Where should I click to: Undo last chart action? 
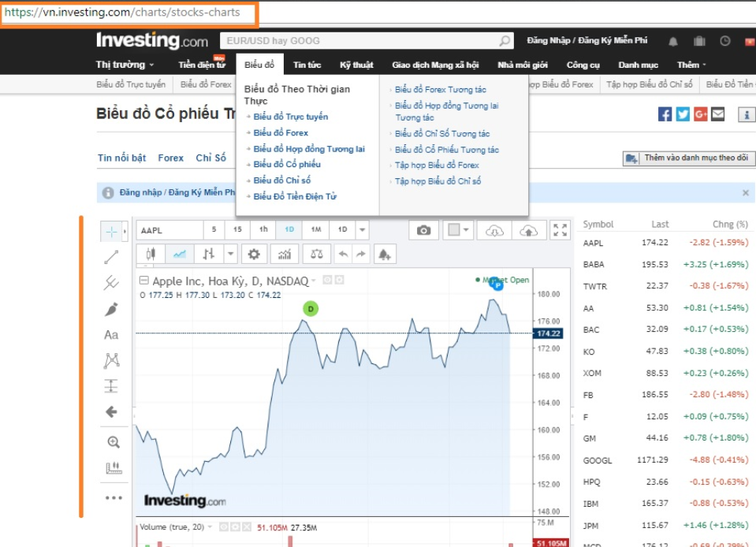pos(343,254)
